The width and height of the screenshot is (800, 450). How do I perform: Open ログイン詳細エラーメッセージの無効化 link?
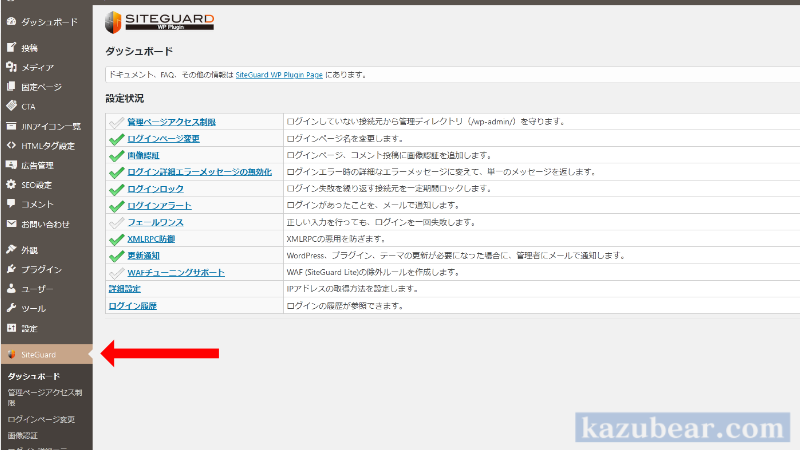click(199, 172)
